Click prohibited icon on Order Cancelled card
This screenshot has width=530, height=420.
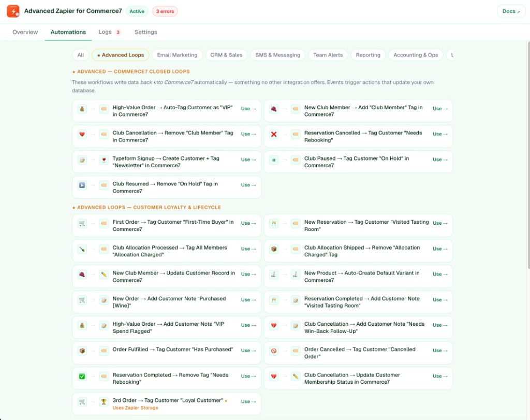click(274, 351)
